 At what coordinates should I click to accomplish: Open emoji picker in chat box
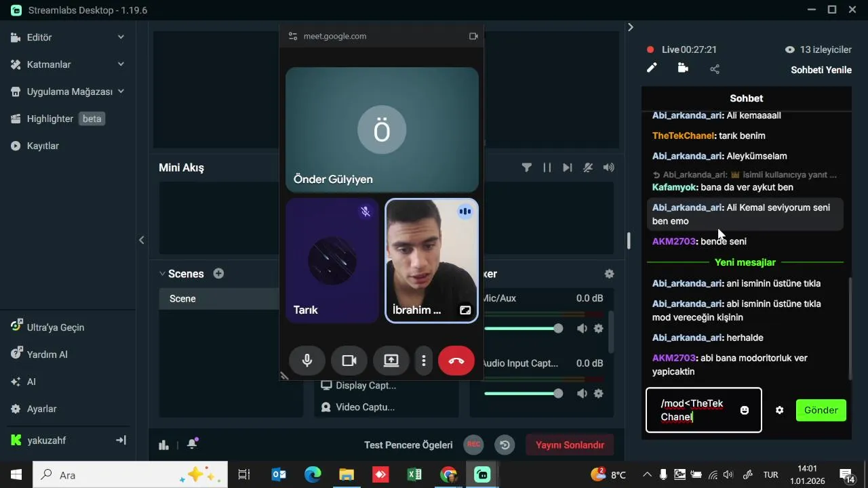[x=745, y=410]
